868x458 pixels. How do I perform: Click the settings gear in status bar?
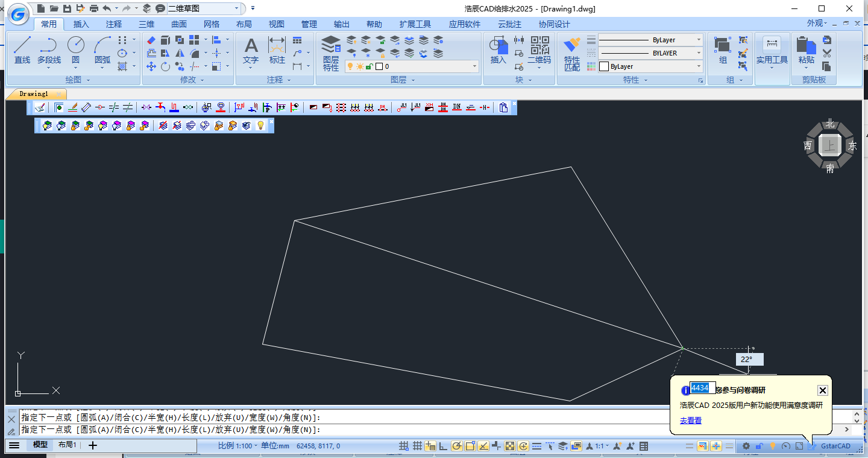coord(746,446)
